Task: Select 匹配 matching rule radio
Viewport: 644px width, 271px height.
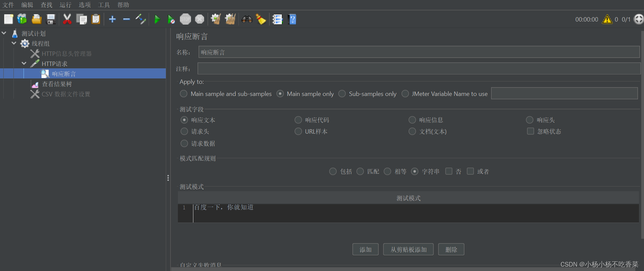Action: pyautogui.click(x=360, y=171)
